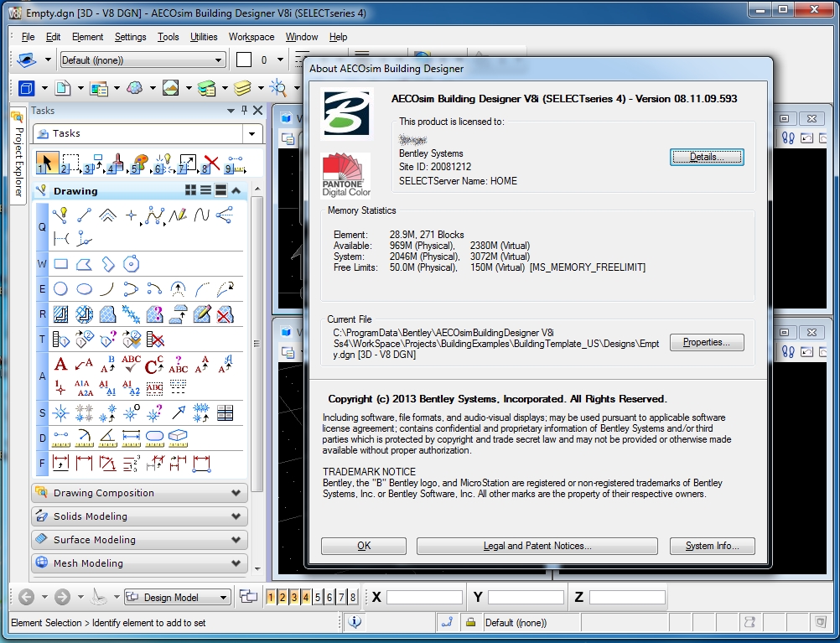Expand the Drawing Composition task group
The image size is (840, 643).
tap(139, 493)
